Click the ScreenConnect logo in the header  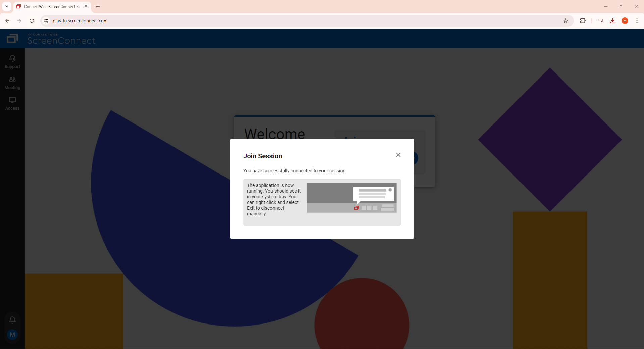(51, 39)
